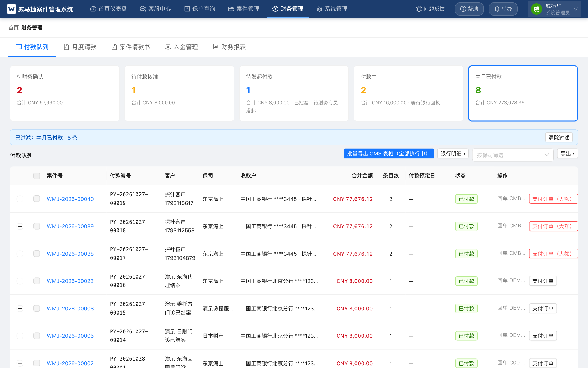Click the green 戚 user avatar

coord(536,9)
